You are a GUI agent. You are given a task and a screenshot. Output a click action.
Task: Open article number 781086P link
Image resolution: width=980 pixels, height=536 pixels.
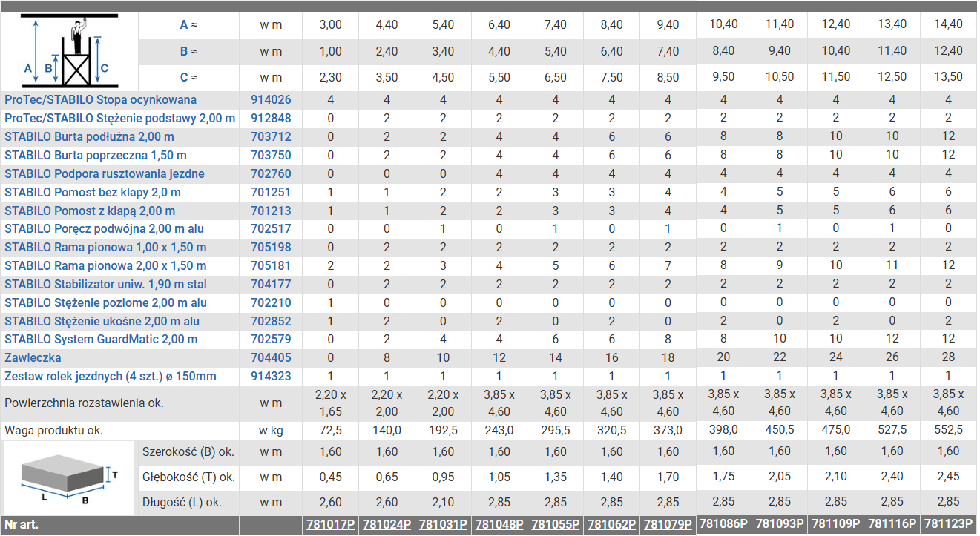click(723, 524)
